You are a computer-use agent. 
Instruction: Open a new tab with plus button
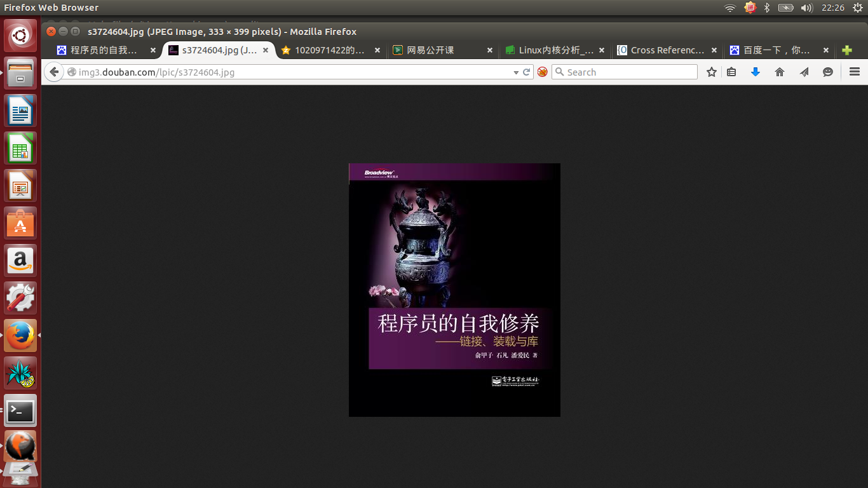[x=846, y=50]
